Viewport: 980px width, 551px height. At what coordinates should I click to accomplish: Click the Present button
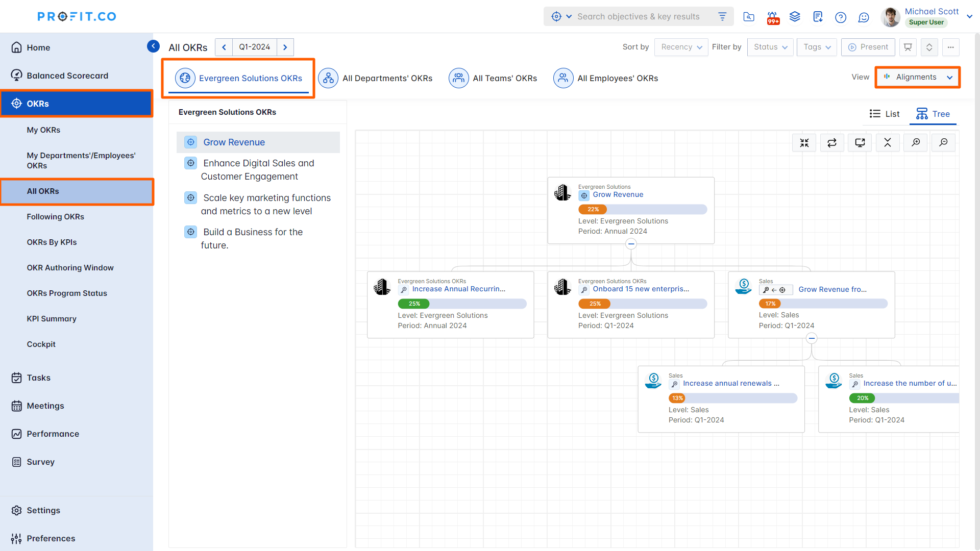868,47
